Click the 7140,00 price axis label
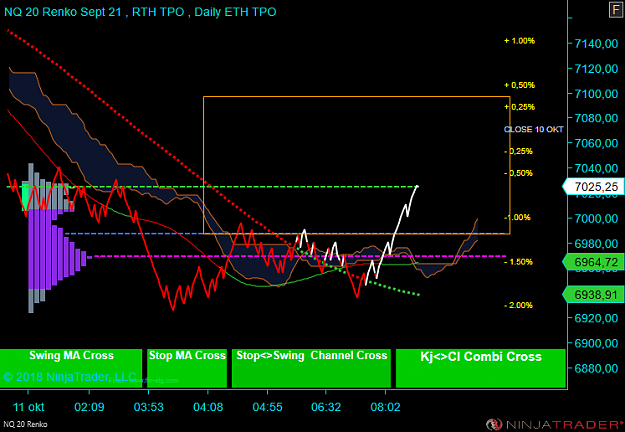This screenshot has height=432, width=625. pyautogui.click(x=596, y=43)
